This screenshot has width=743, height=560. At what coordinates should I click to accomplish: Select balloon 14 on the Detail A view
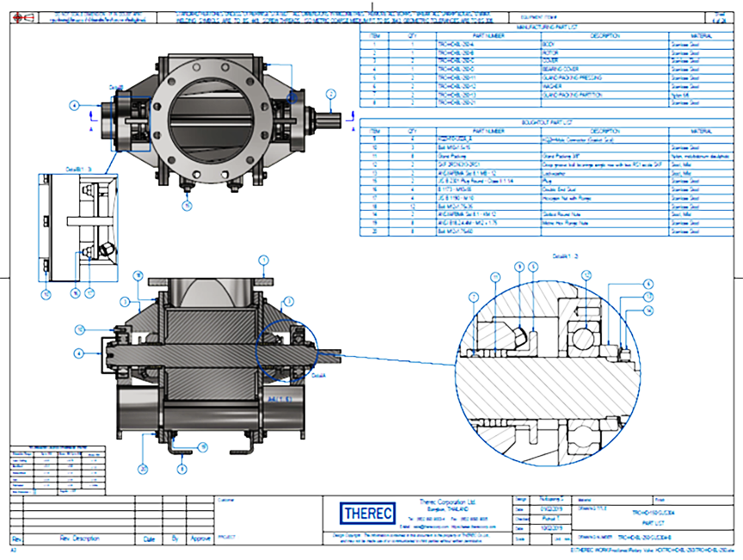648,311
